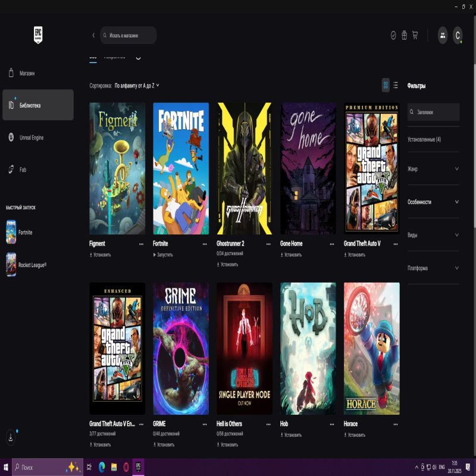Viewport: 476px width, 476px height.
Task: Switch to grid view layout
Action: 386,85
